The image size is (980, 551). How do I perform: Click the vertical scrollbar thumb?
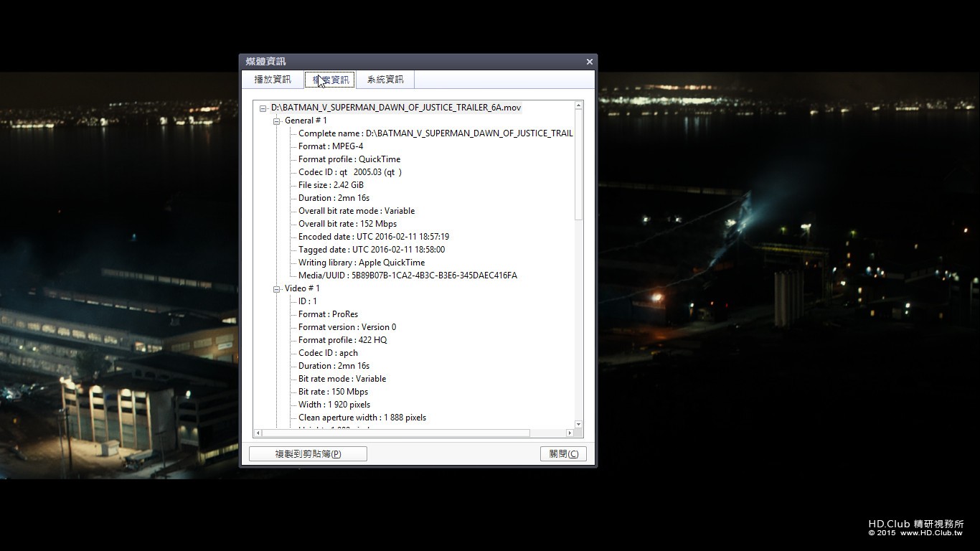(578, 165)
